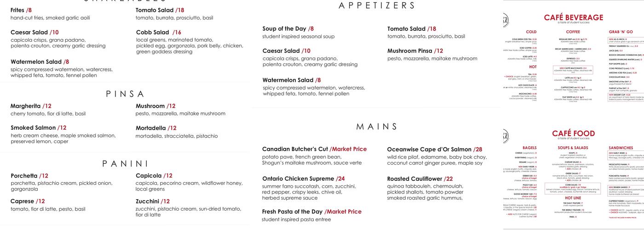Select the Margherita pinsa entry
This screenshot has height=230, width=644.
pos(31,106)
